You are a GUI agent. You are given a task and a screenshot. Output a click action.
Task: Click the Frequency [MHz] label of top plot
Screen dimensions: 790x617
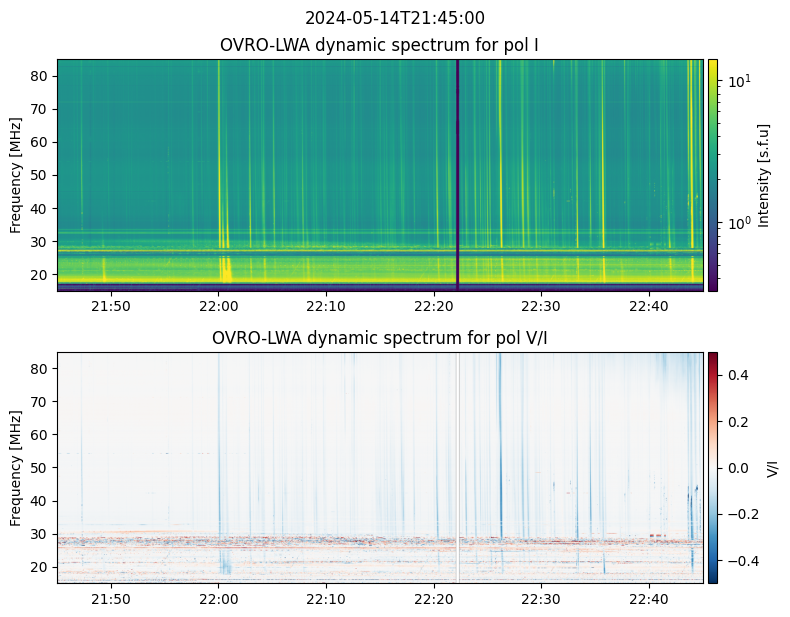click(x=16, y=175)
